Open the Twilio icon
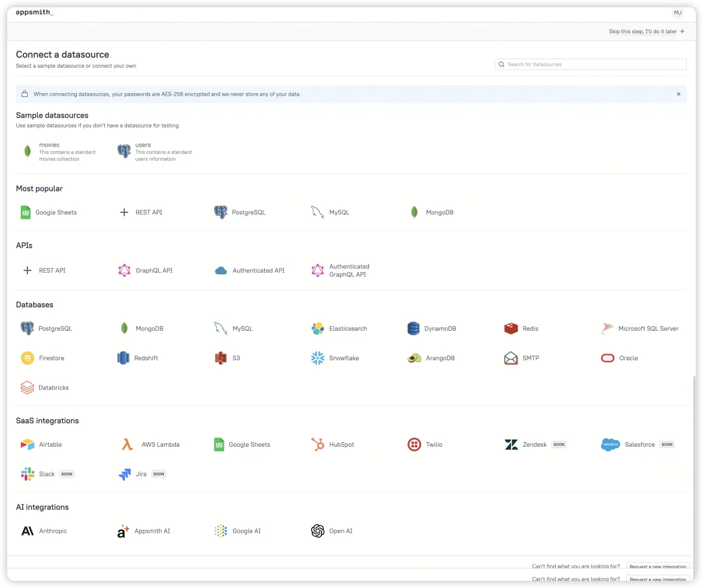Image resolution: width=703 pixels, height=588 pixels. pyautogui.click(x=414, y=445)
